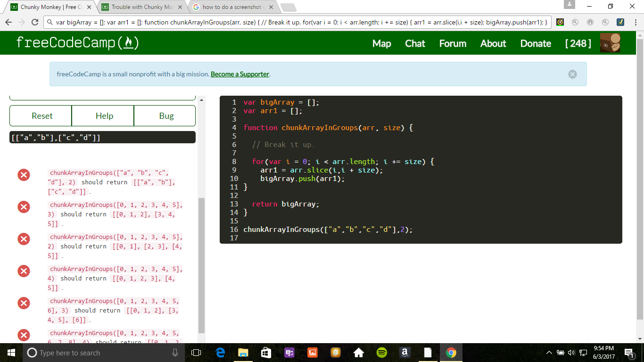Click the user avatar picture in navbar
Viewport: 644px width, 362px height.
click(610, 43)
